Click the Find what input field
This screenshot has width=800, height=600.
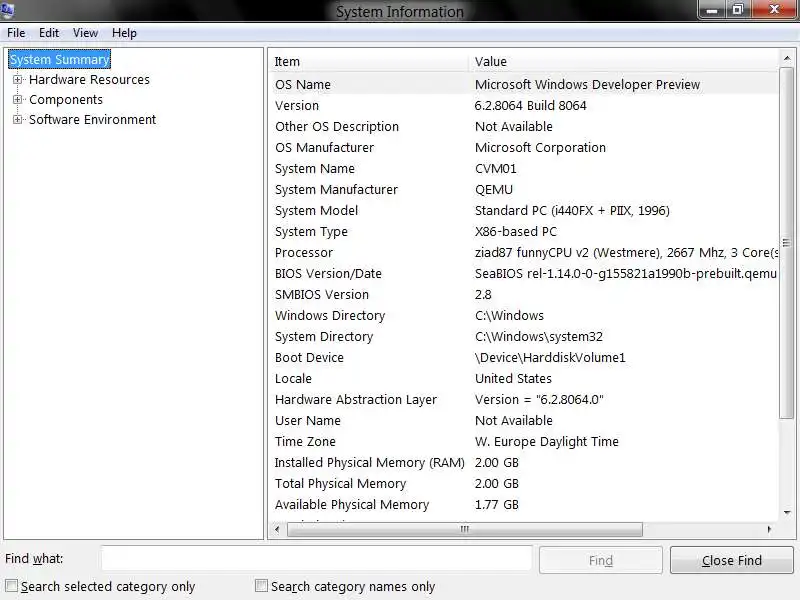click(x=316, y=559)
